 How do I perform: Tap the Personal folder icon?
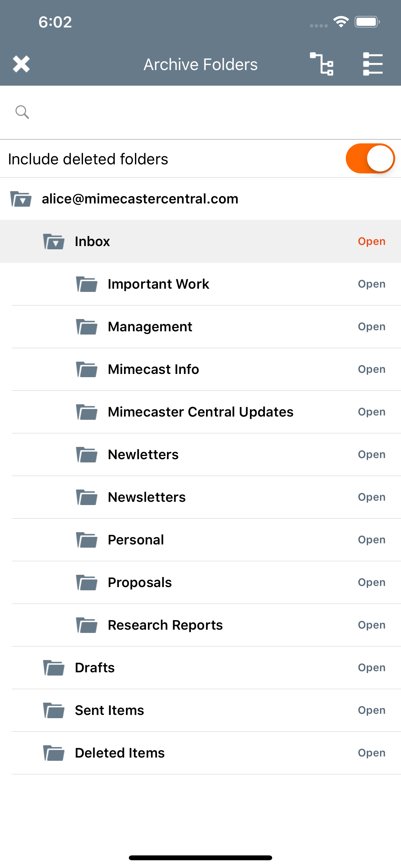[87, 540]
